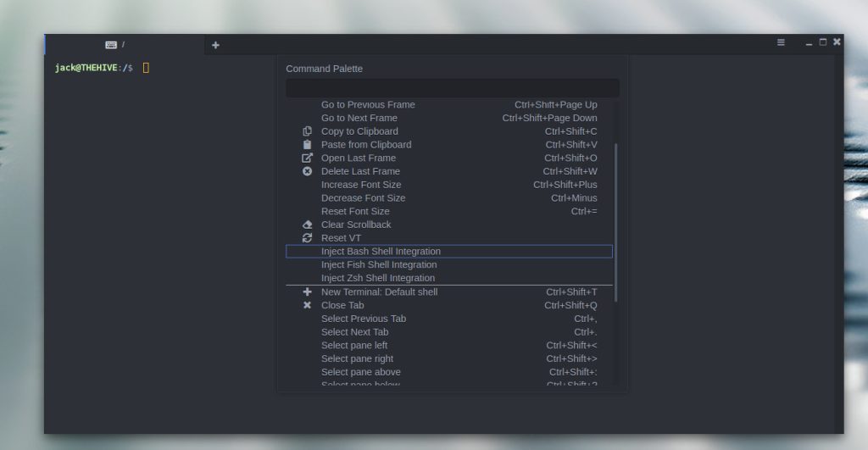Click the Open Last Frame icon
Viewport: 868px width, 450px height.
click(x=307, y=158)
